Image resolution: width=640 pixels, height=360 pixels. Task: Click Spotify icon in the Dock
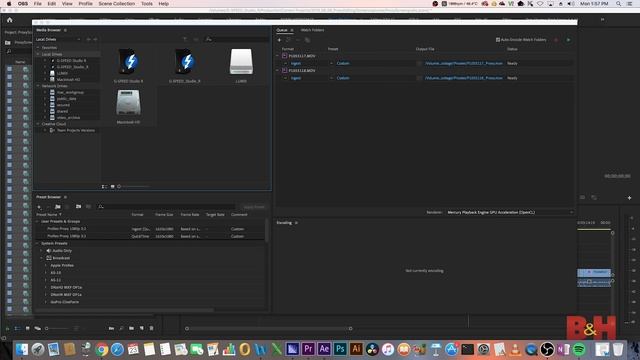[579, 349]
